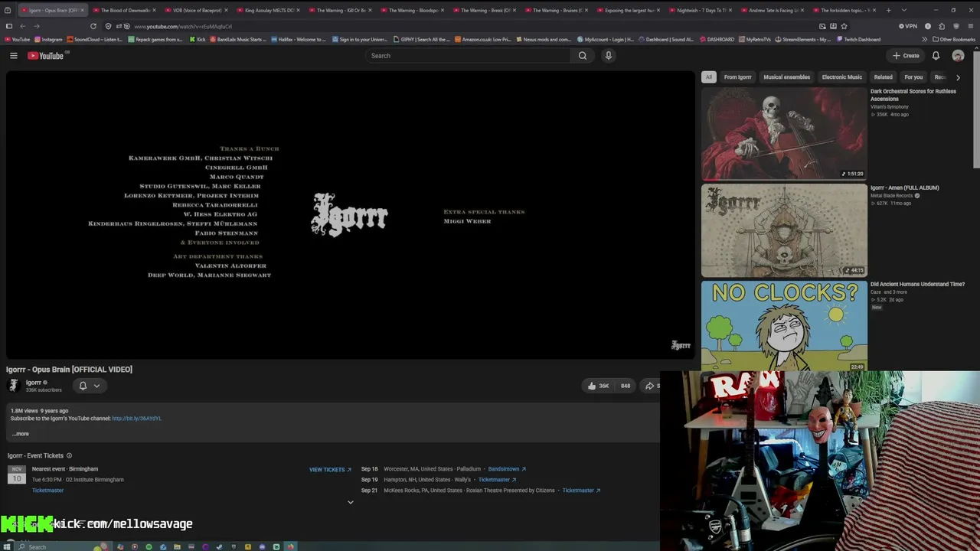The image size is (980, 551).
Task: Open the NO CLOCKS? video thumbnail
Action: (784, 326)
